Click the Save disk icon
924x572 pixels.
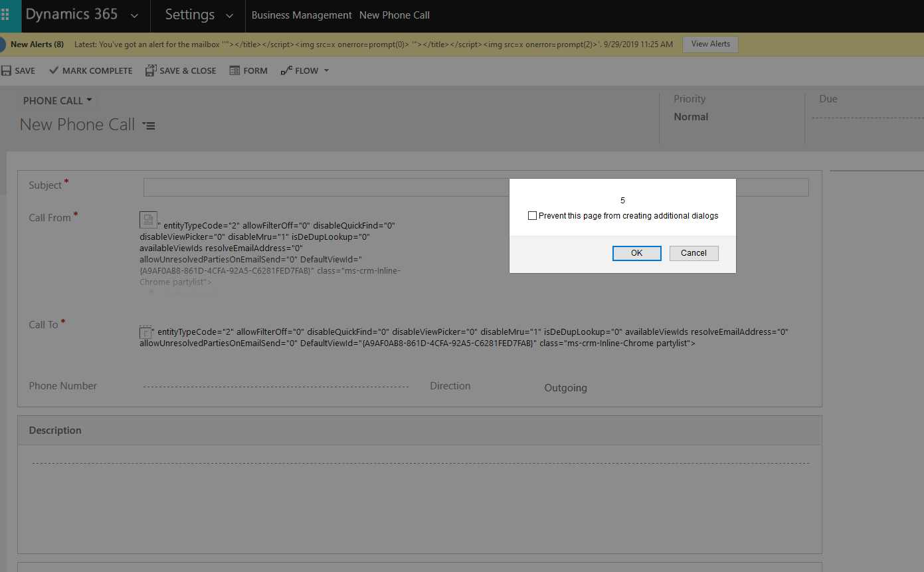pos(6,70)
